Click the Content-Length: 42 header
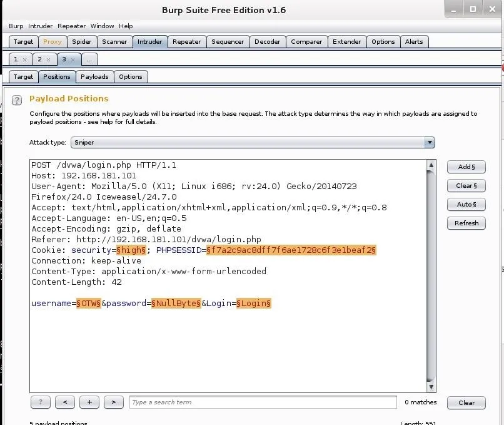Screen dimensions: 504x425 pos(76,282)
